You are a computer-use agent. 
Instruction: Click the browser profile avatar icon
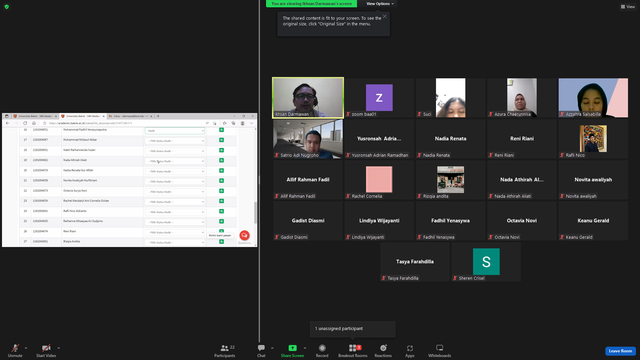(242, 123)
